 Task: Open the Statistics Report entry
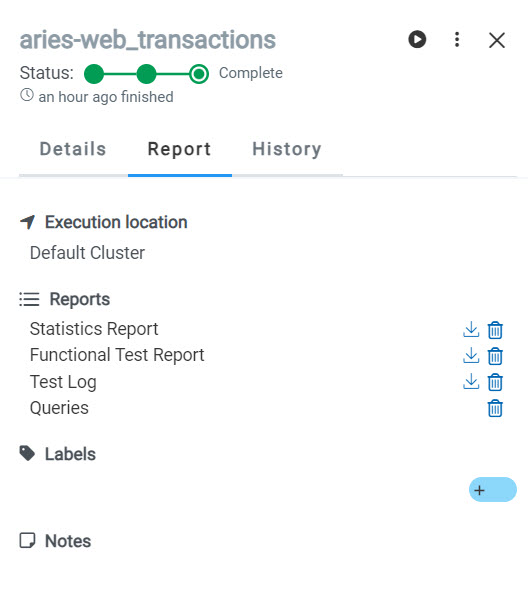94,329
